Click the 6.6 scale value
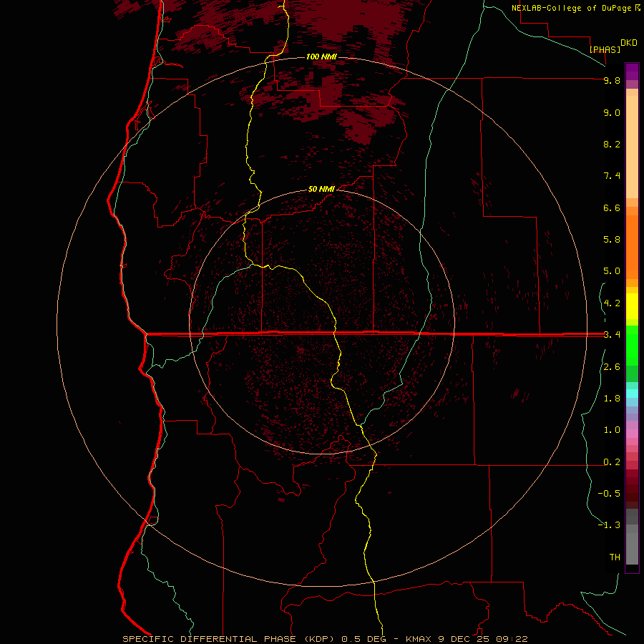Viewport: 644px width, 644px height. coord(612,208)
